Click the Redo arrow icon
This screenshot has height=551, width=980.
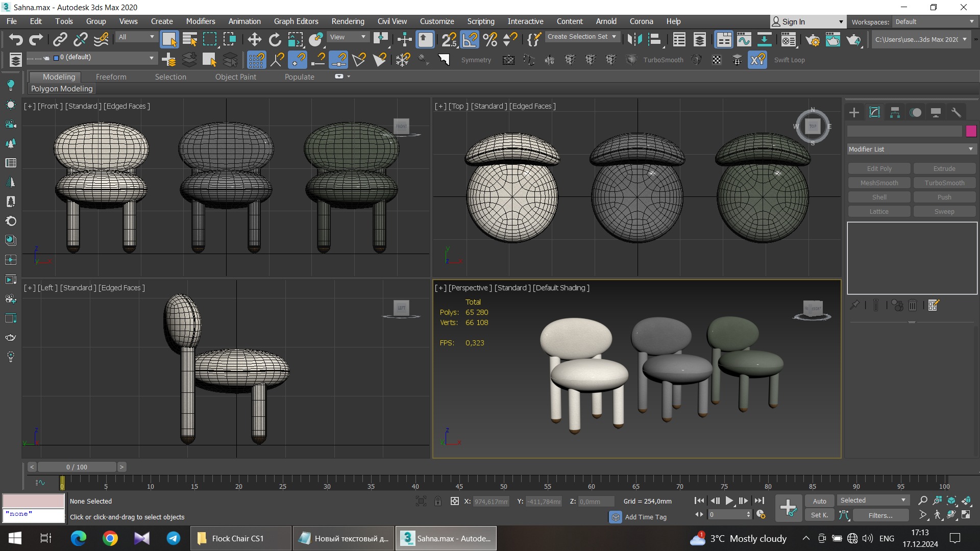point(36,39)
